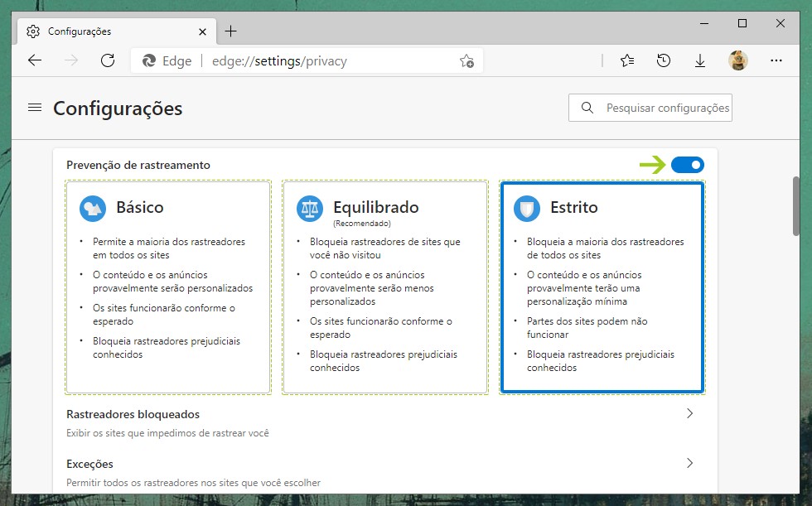Image resolution: width=812 pixels, height=506 pixels.
Task: Click the browser Back arrow
Action: tap(34, 60)
